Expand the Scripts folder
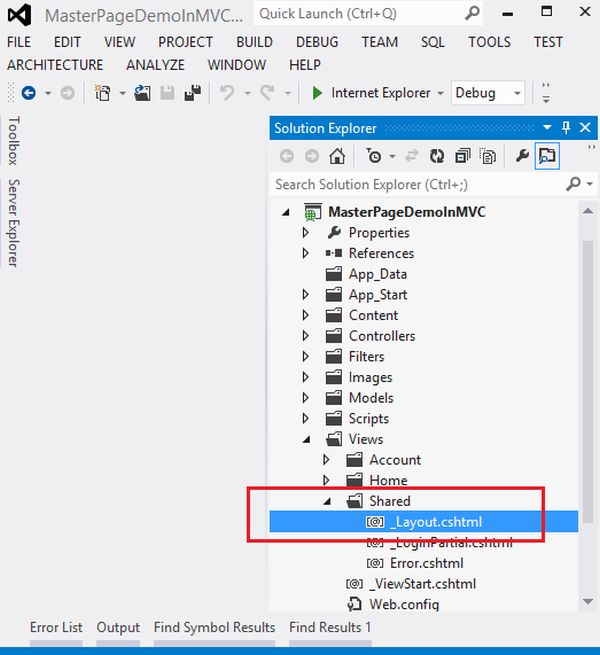This screenshot has height=655, width=600. click(x=305, y=418)
